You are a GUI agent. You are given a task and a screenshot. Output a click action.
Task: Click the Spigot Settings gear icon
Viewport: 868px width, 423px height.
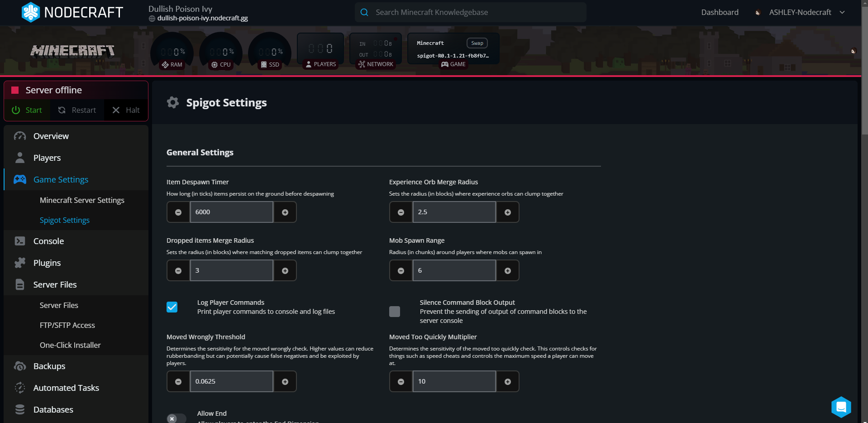point(173,102)
